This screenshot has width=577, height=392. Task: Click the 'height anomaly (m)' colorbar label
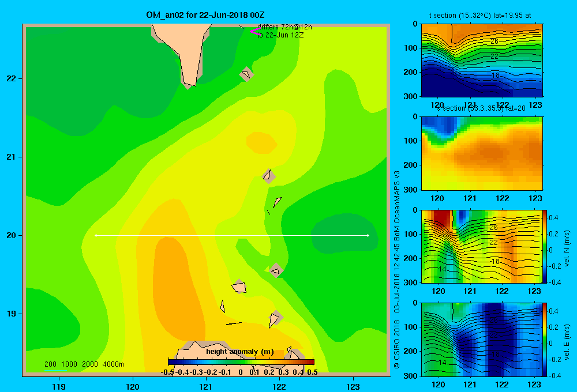[x=240, y=352]
